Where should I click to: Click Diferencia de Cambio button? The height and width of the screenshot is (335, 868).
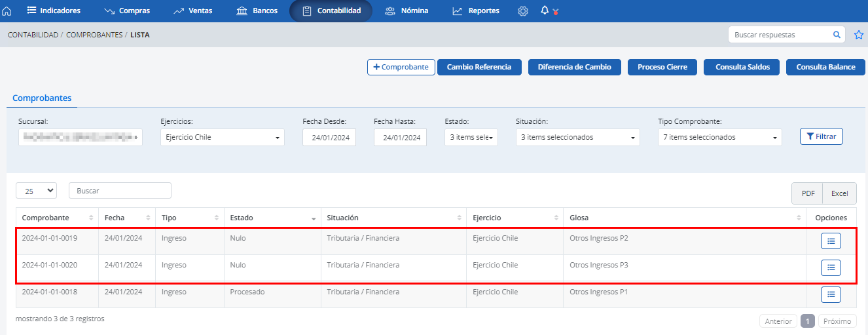point(574,67)
